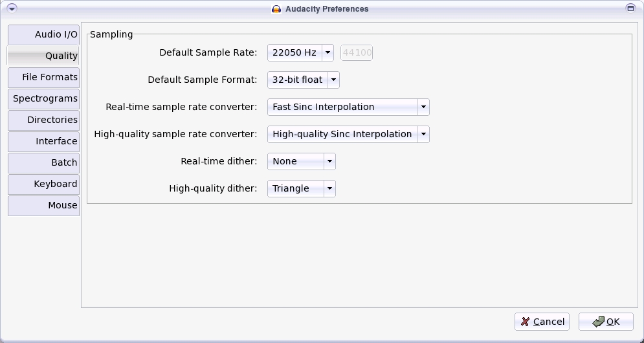Image resolution: width=644 pixels, height=343 pixels.
Task: Select the Mouse preferences tab
Action: click(x=43, y=205)
